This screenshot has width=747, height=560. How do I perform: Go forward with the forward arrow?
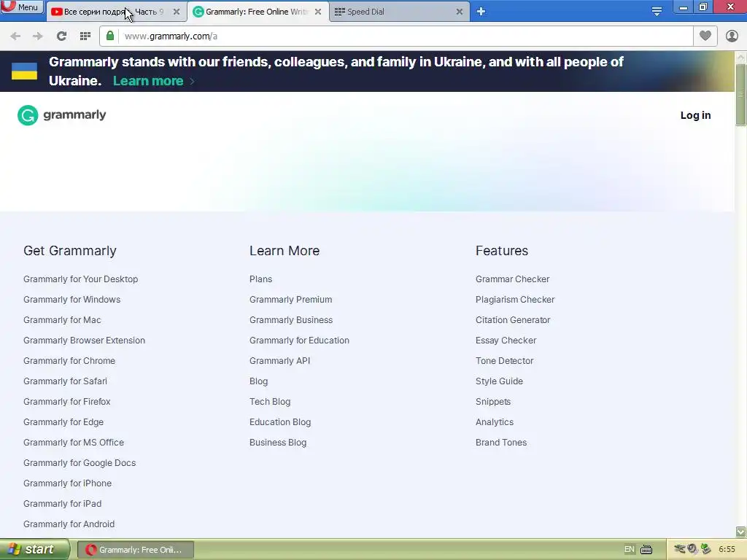tap(38, 36)
